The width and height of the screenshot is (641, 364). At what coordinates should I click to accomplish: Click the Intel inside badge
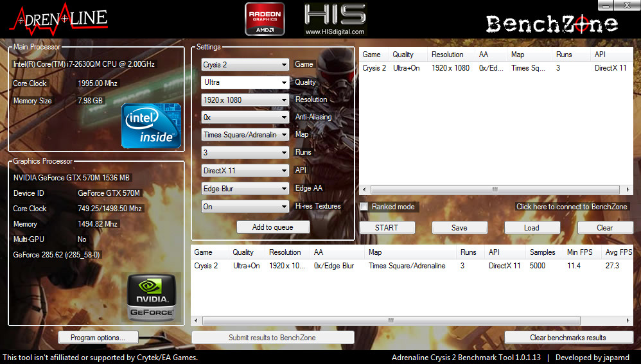[x=151, y=126]
